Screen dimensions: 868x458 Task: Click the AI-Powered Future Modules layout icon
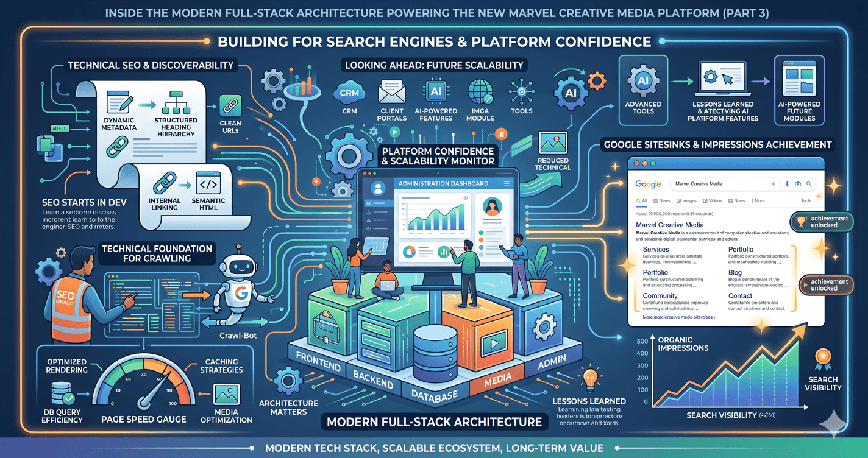(x=799, y=80)
